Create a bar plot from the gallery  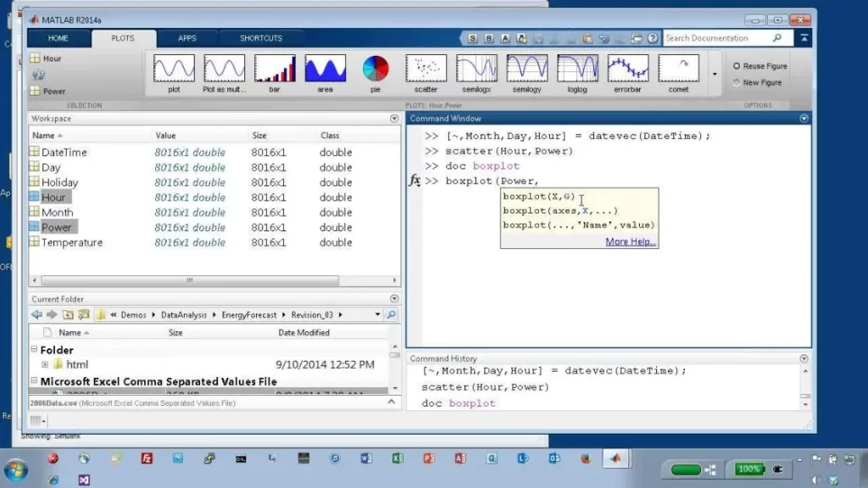point(275,69)
